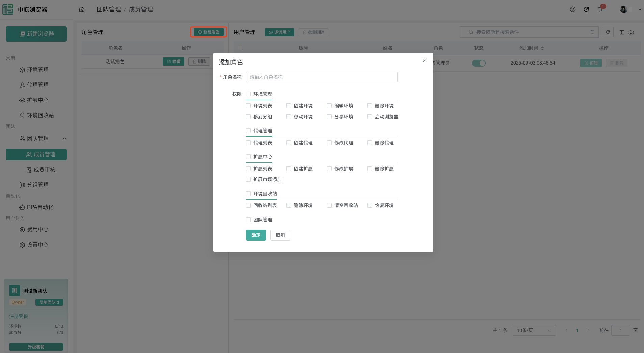644x353 pixels.
Task: Open the 10条/页 page size dropdown
Action: (534, 330)
